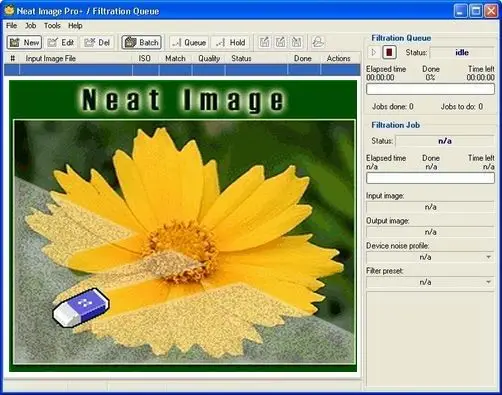The height and width of the screenshot is (395, 502).
Task: Close the Neat Image window
Action: click(x=491, y=11)
